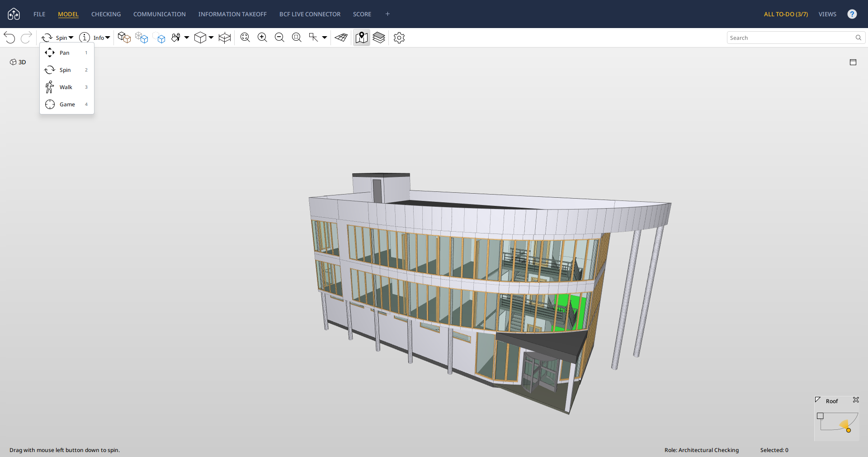This screenshot has width=868, height=457.
Task: Choose Pan from navigation menu
Action: (67, 53)
